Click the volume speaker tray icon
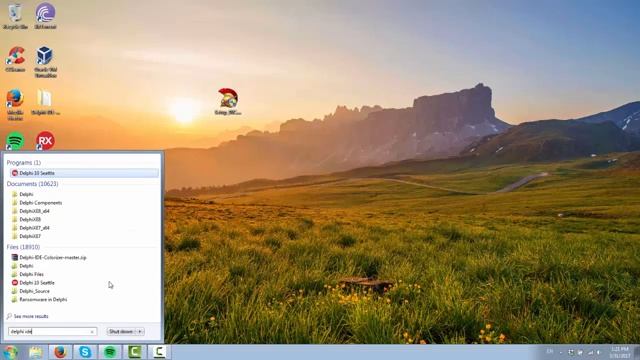640x360 pixels. pyautogui.click(x=599, y=352)
